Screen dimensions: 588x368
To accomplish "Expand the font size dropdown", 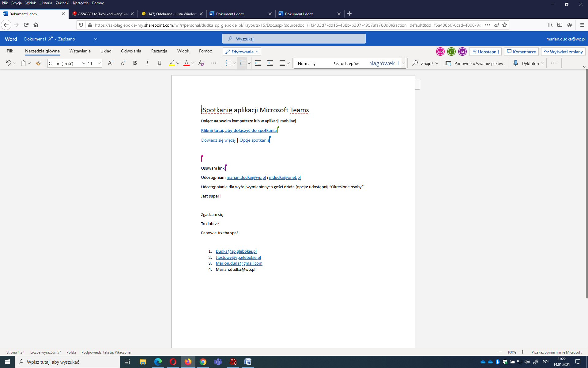I will (x=99, y=63).
